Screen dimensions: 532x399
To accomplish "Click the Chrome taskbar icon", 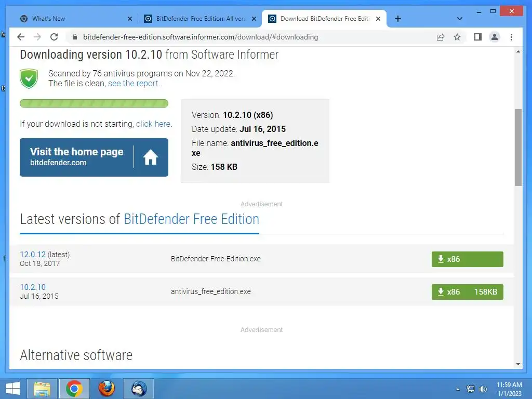I will tap(74, 389).
